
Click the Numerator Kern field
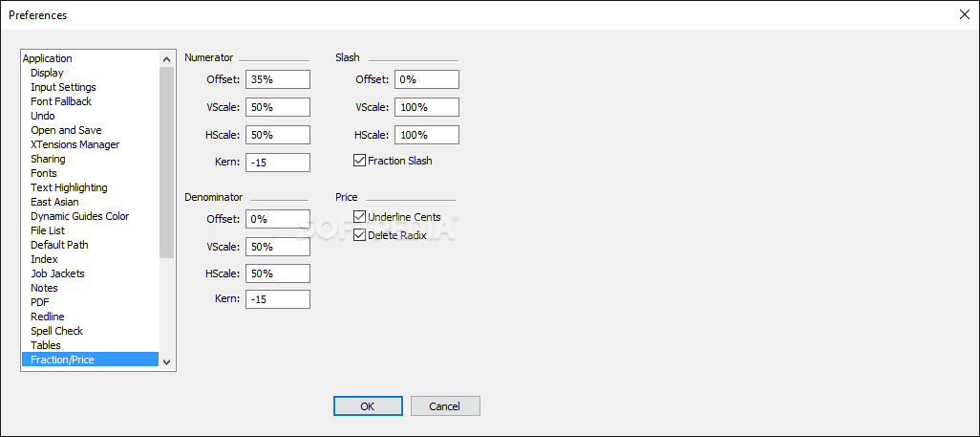coord(278,163)
